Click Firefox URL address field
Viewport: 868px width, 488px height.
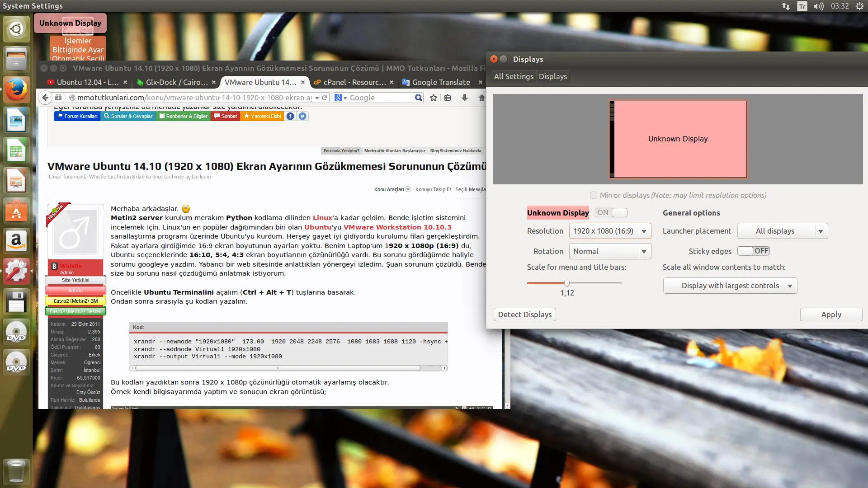(193, 98)
